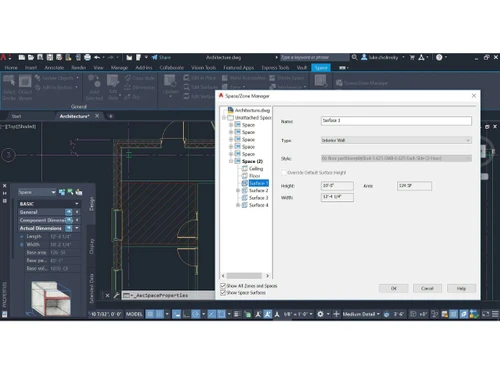The height and width of the screenshot is (375, 500).
Task: Click the 3D space preview thumbnail
Action: click(51, 298)
